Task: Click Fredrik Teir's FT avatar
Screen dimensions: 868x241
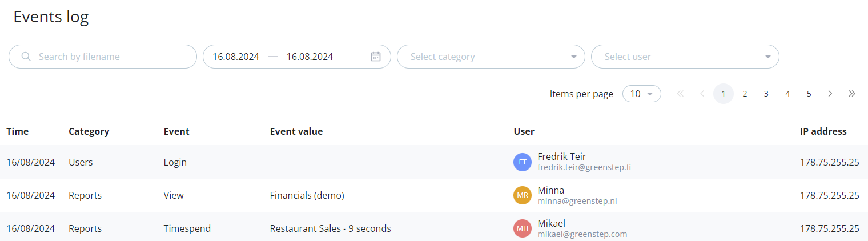Action: click(x=523, y=162)
